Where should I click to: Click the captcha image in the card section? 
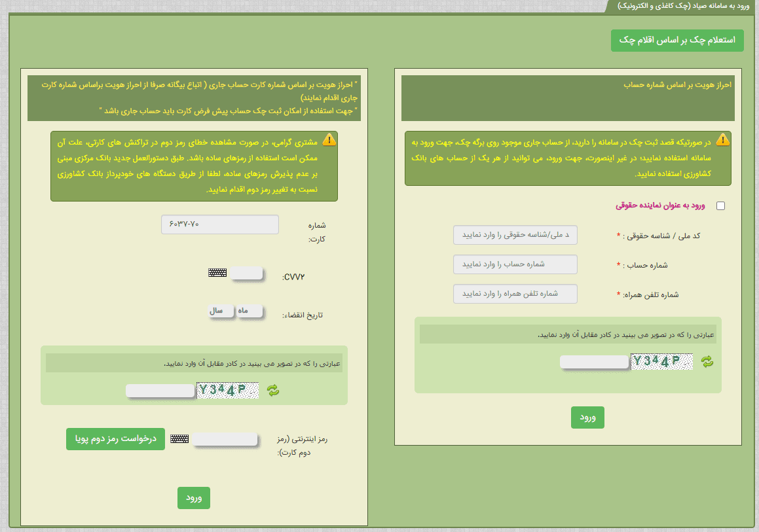click(228, 390)
